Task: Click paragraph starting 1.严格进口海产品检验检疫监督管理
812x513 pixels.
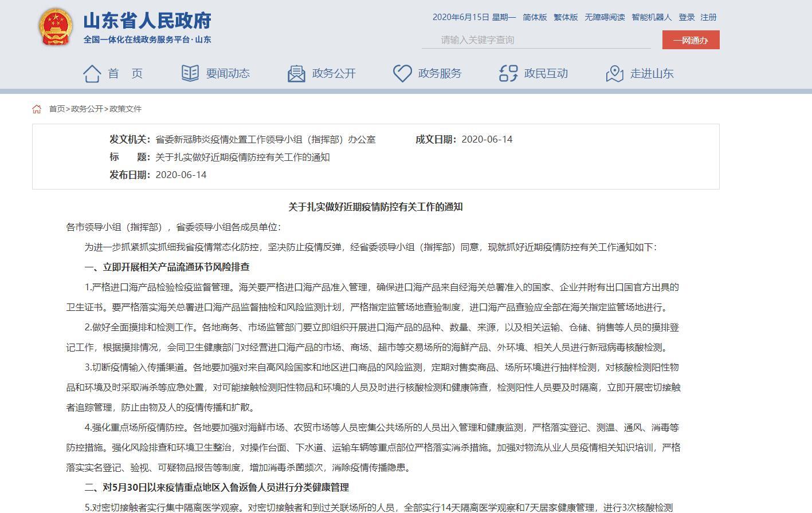Action: 372,297
